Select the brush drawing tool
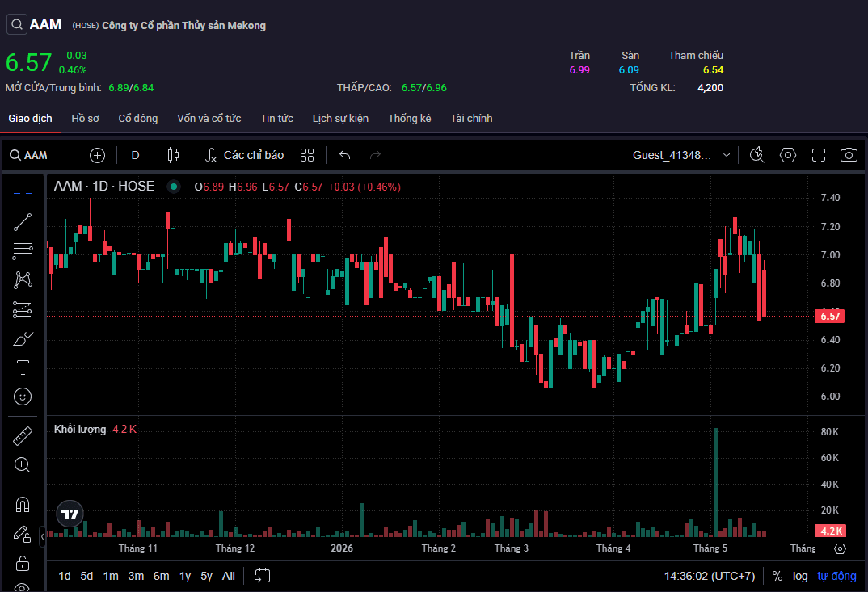 tap(23, 338)
